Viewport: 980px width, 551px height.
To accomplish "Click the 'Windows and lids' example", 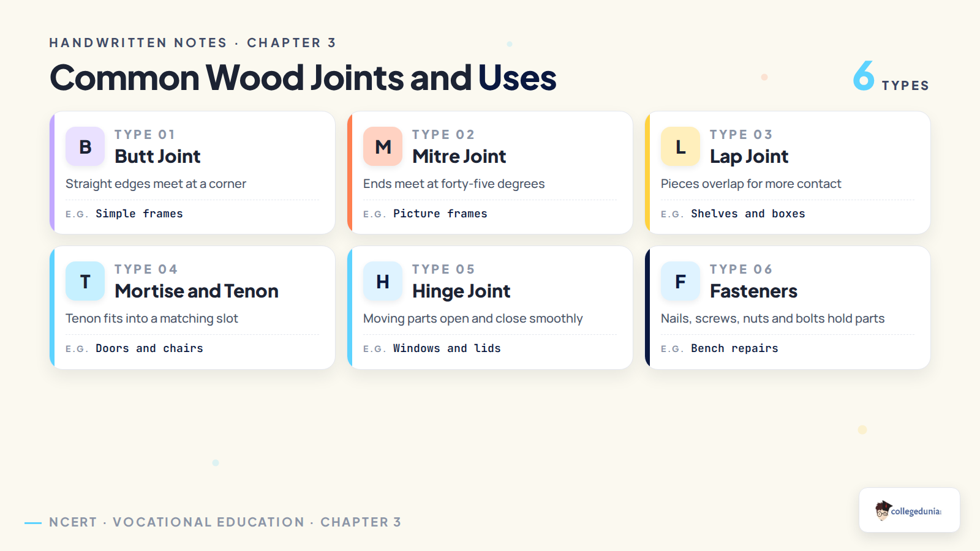I will (x=447, y=348).
